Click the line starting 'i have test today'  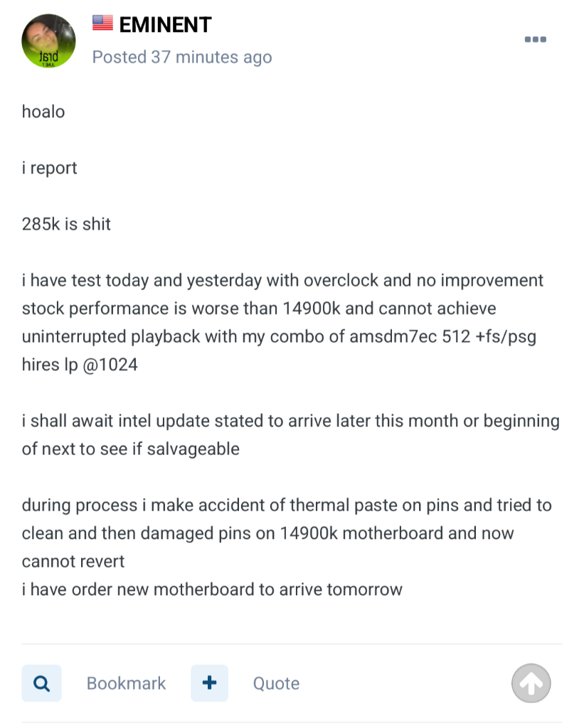coord(282,280)
